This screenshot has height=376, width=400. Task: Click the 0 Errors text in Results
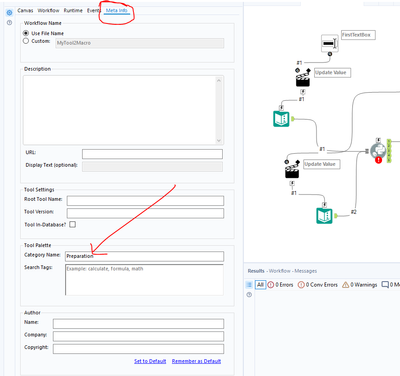click(x=284, y=285)
